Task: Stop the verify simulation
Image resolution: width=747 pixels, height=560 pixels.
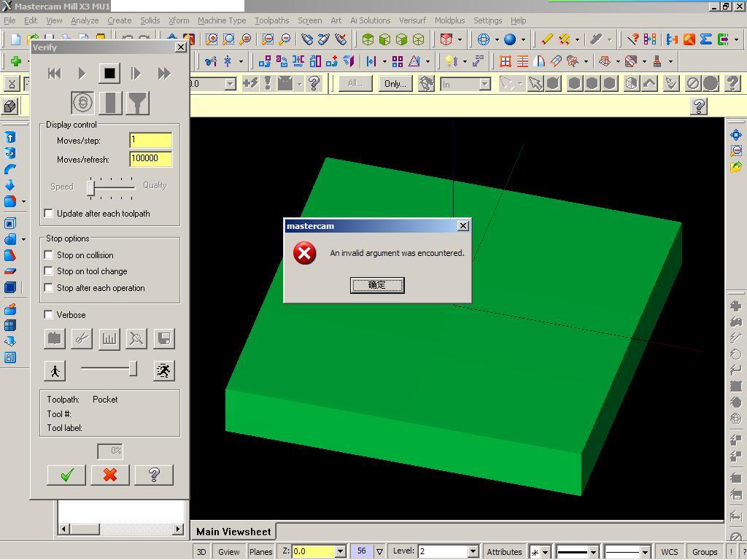Action: [109, 74]
